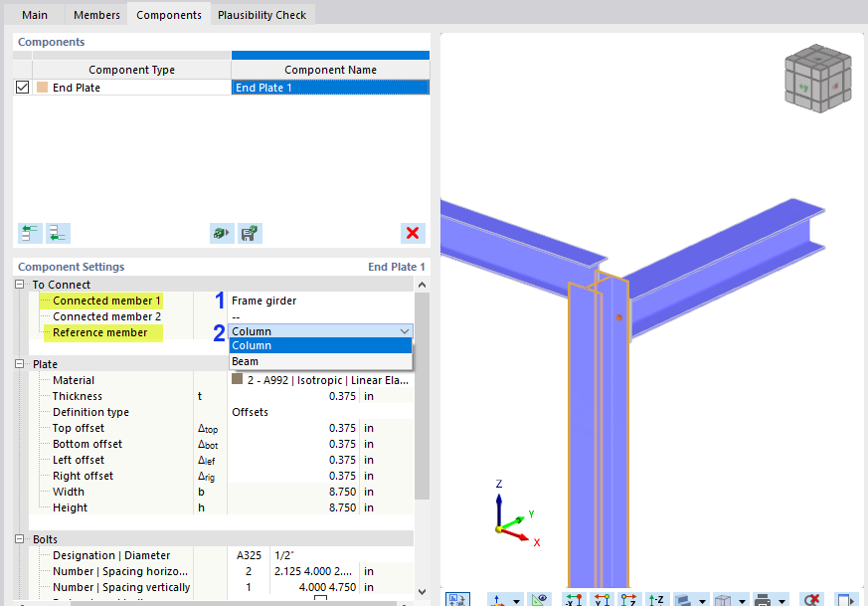Image resolution: width=868 pixels, height=606 pixels.
Task: Click the Width value 8.750
Action: (x=342, y=492)
